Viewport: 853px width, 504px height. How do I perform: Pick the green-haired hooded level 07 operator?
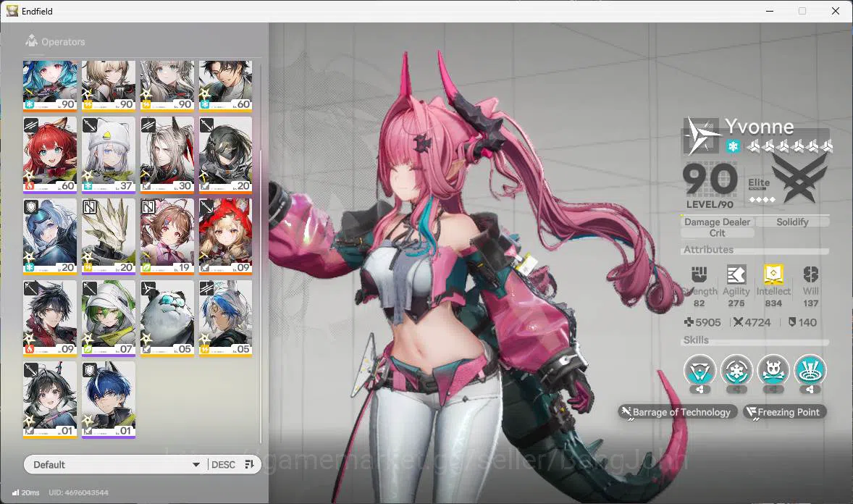[x=109, y=318]
